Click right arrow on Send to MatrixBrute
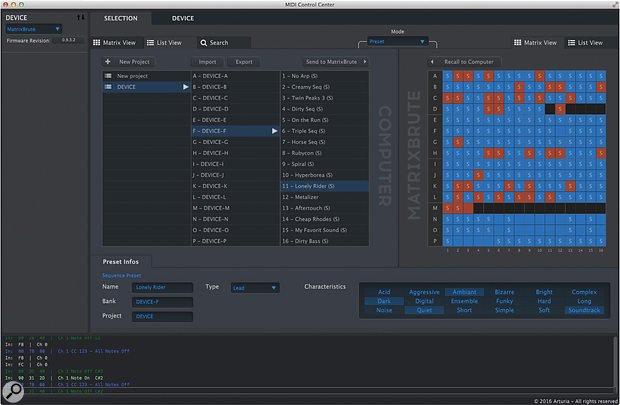This screenshot has width=620, height=405. click(365, 62)
